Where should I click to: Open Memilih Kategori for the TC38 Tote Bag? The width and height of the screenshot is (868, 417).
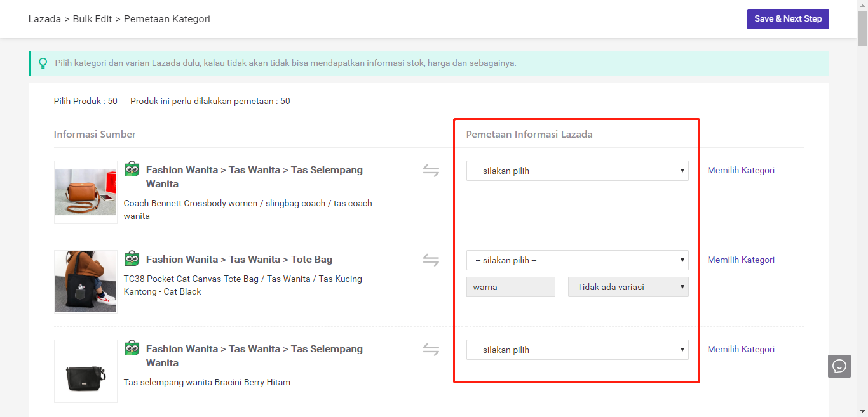pyautogui.click(x=741, y=260)
